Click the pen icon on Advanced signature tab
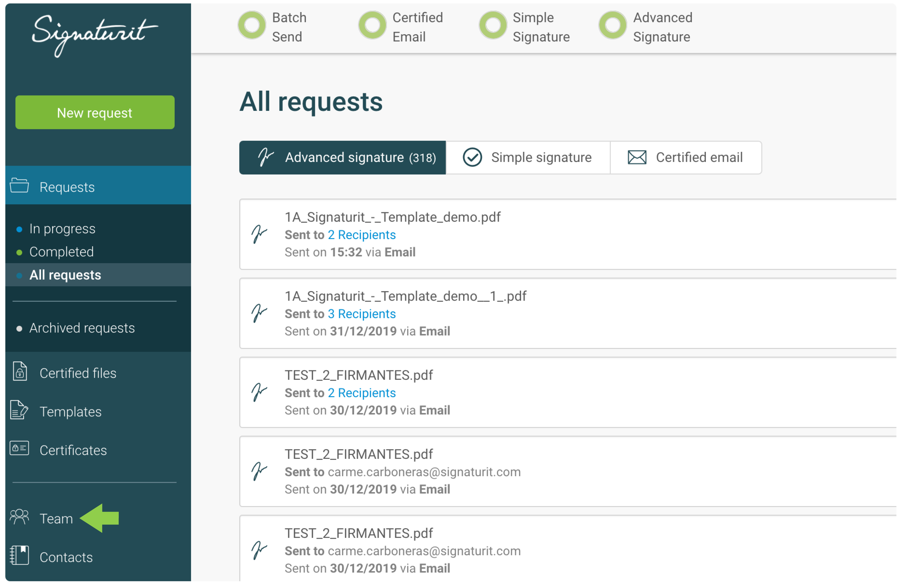Image resolution: width=905 pixels, height=588 pixels. tap(266, 157)
